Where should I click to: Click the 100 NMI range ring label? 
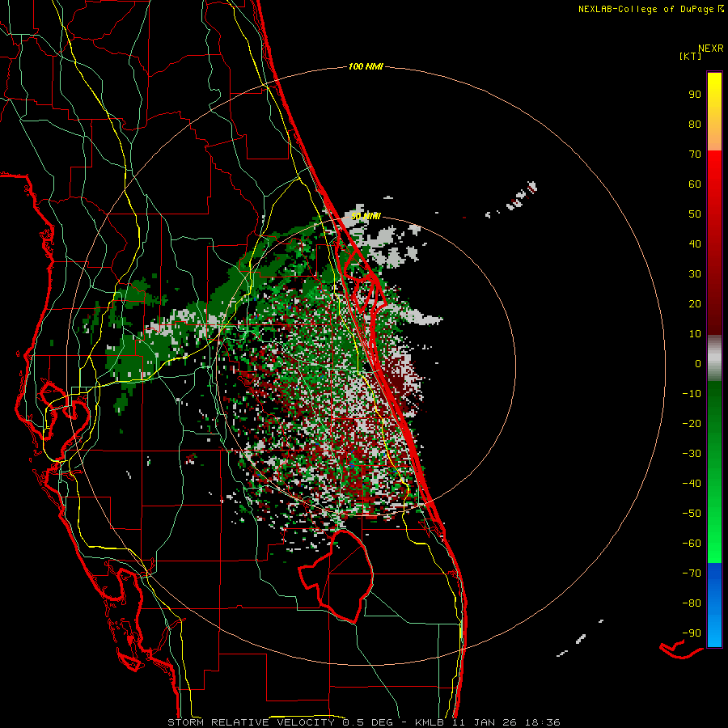[x=366, y=67]
